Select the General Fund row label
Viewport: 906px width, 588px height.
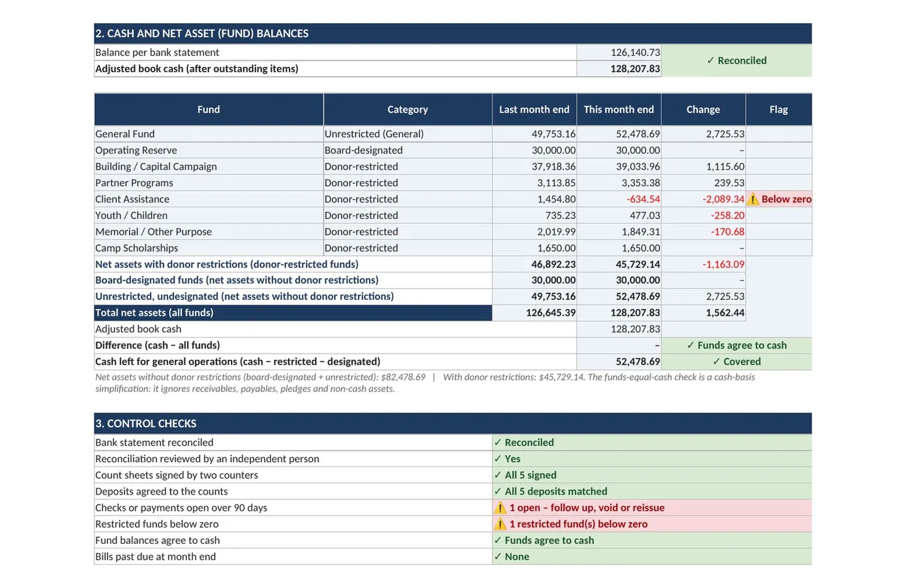point(125,134)
